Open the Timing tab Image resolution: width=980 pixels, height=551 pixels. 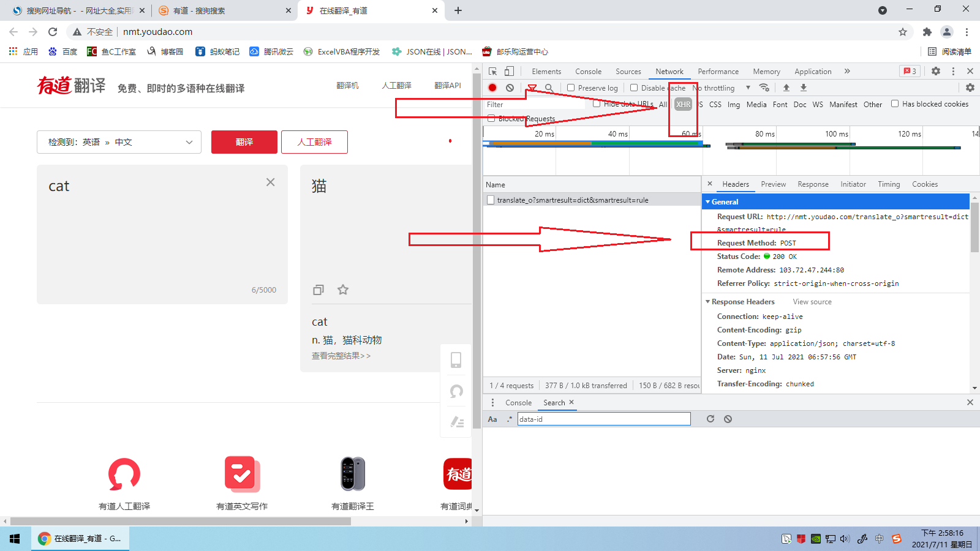click(889, 184)
